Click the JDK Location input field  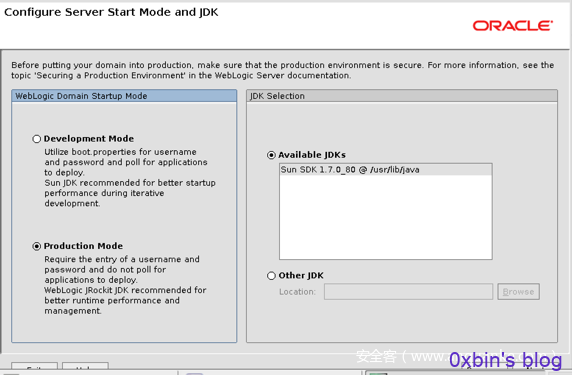[x=408, y=292]
